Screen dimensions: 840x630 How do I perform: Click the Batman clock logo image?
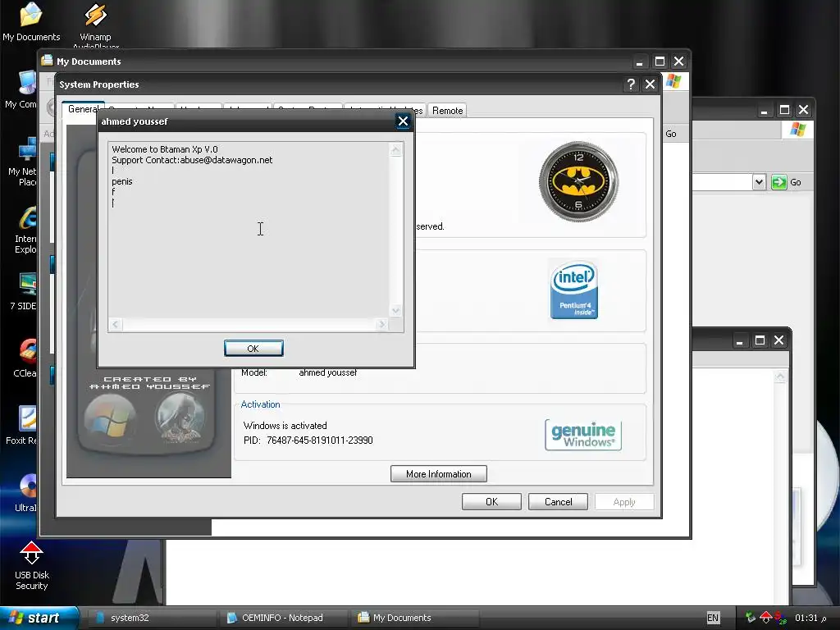point(578,181)
